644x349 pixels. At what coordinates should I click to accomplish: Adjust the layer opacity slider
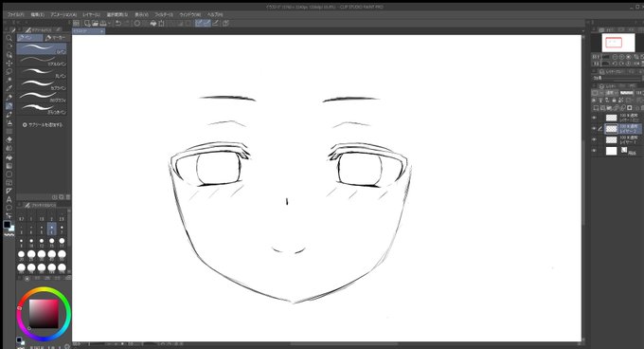tap(627, 93)
